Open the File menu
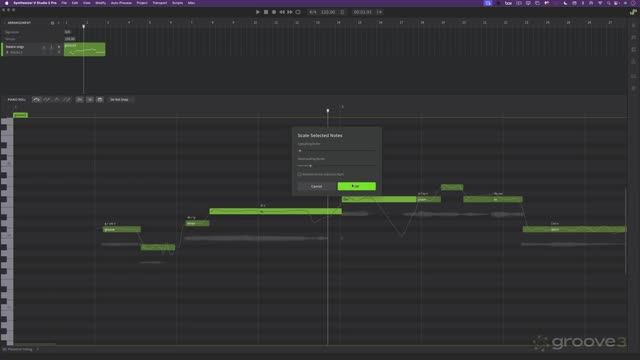The height and width of the screenshot is (360, 640). (64, 3)
